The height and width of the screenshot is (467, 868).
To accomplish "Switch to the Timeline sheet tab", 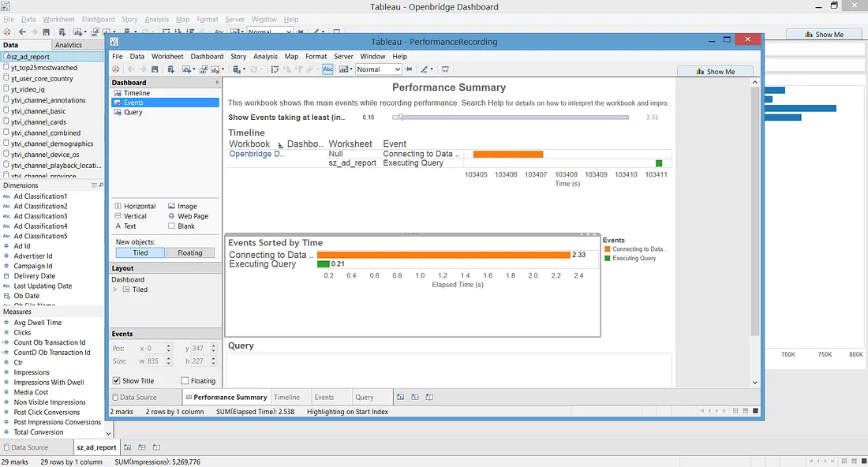I will [x=286, y=398].
